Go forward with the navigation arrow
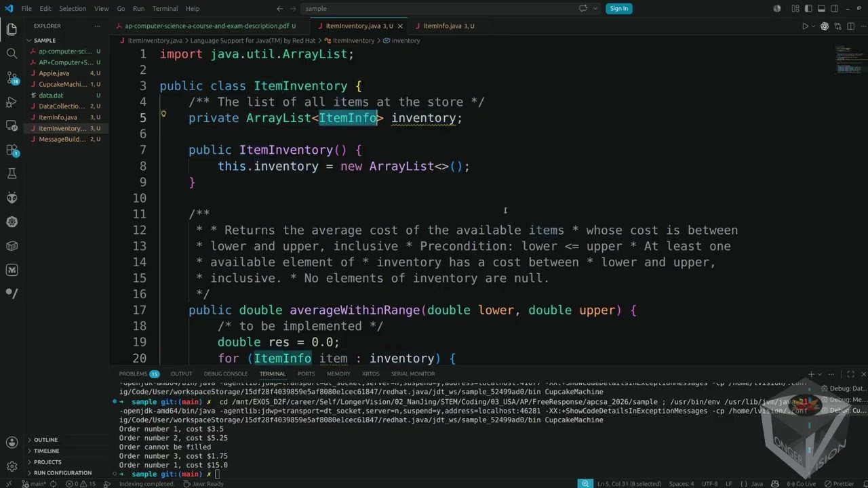Viewport: 868px width, 488px height. 292,9
